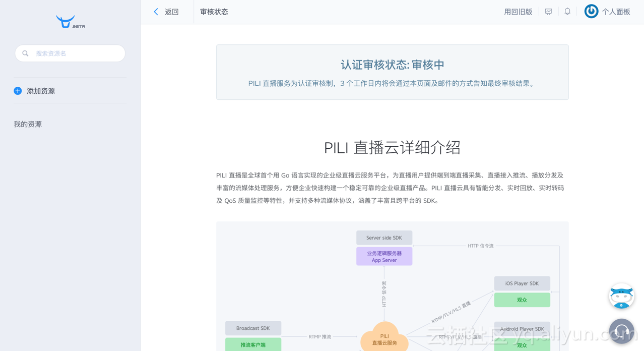Click the HTTP 信令流 label on the top line
The height and width of the screenshot is (351, 644).
pos(480,246)
